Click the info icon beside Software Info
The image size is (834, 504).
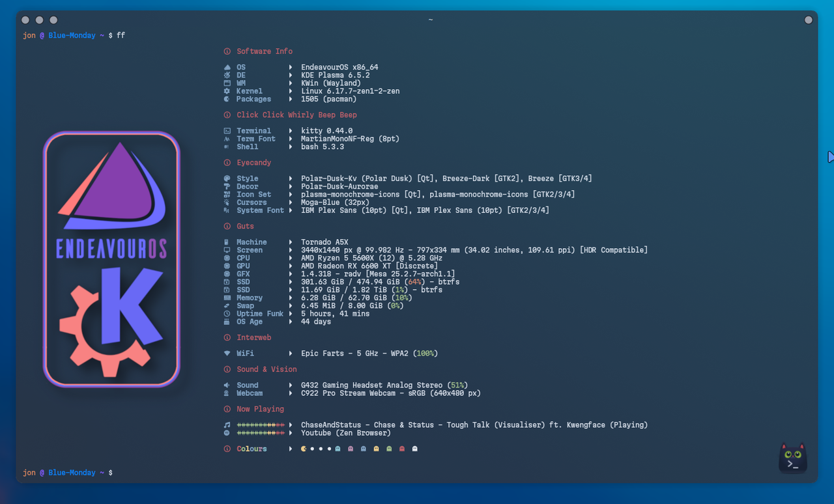pyautogui.click(x=227, y=51)
